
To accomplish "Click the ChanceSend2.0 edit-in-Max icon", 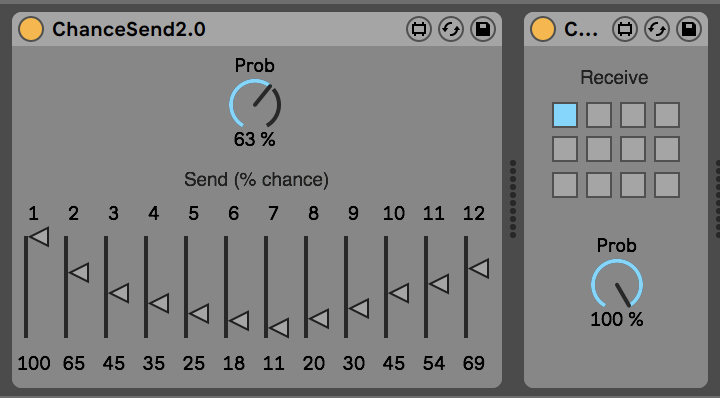I will (419, 29).
